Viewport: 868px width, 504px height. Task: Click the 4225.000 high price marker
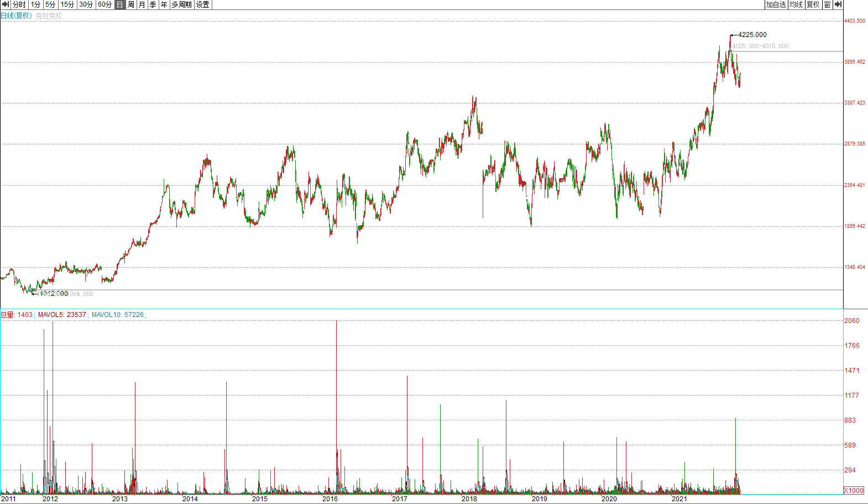click(752, 35)
